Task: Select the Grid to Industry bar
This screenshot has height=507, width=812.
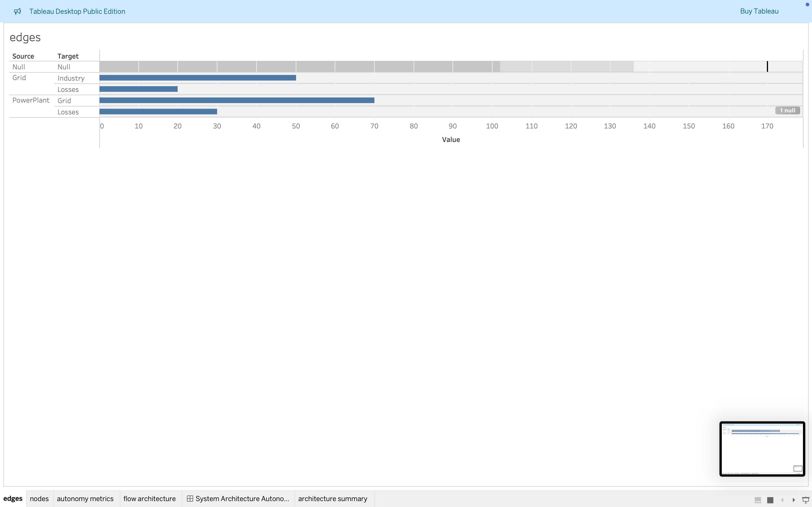Action: coord(197,78)
